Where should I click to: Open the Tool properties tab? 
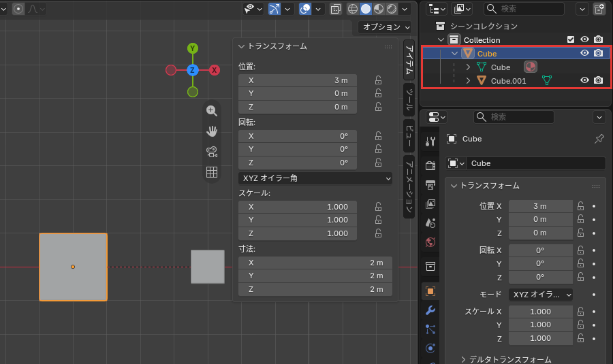click(x=430, y=142)
